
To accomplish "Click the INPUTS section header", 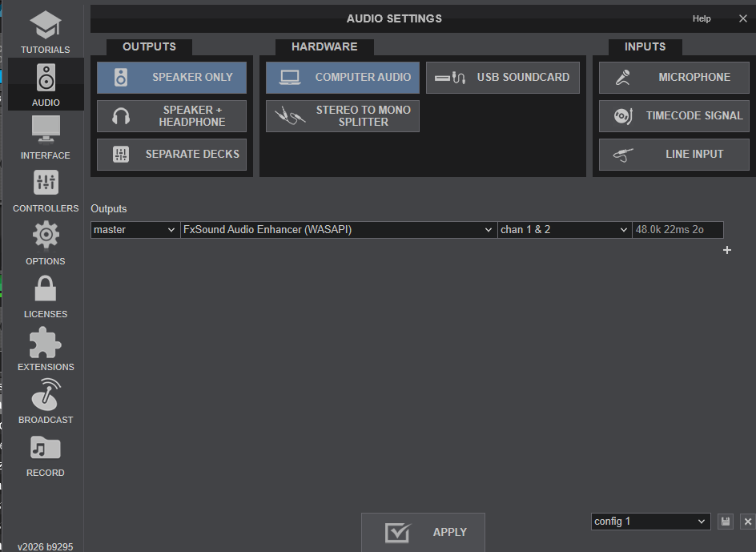I will click(x=645, y=46).
